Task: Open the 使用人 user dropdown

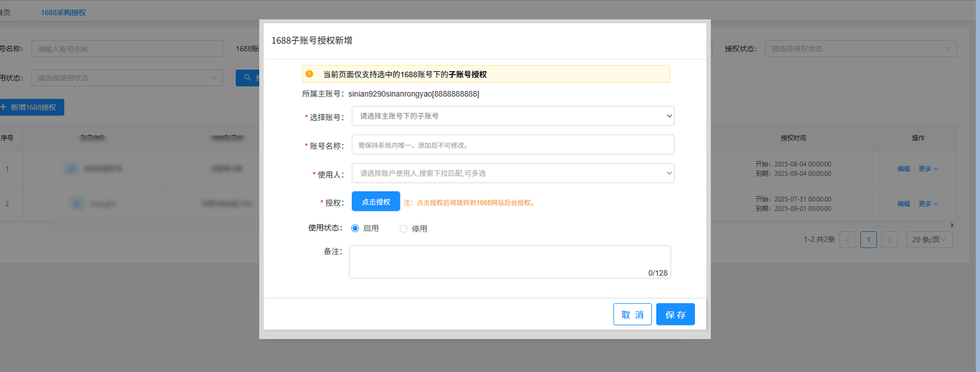Action: click(512, 173)
